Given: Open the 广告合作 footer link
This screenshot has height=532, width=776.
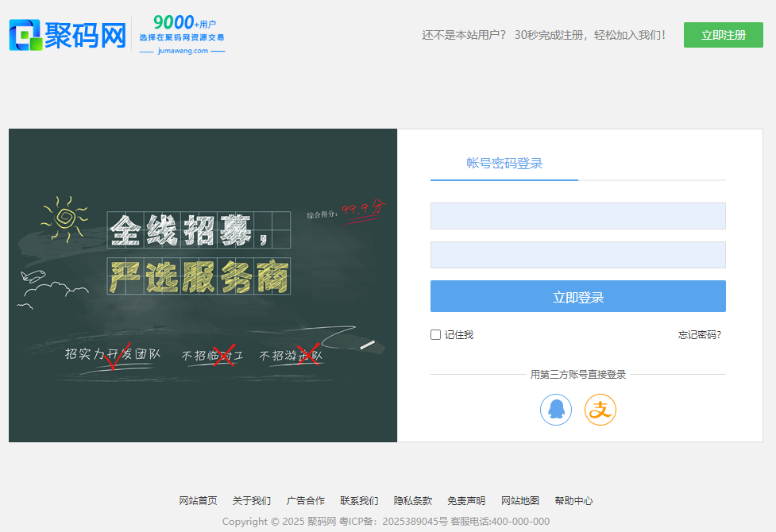Looking at the screenshot, I should (306, 501).
